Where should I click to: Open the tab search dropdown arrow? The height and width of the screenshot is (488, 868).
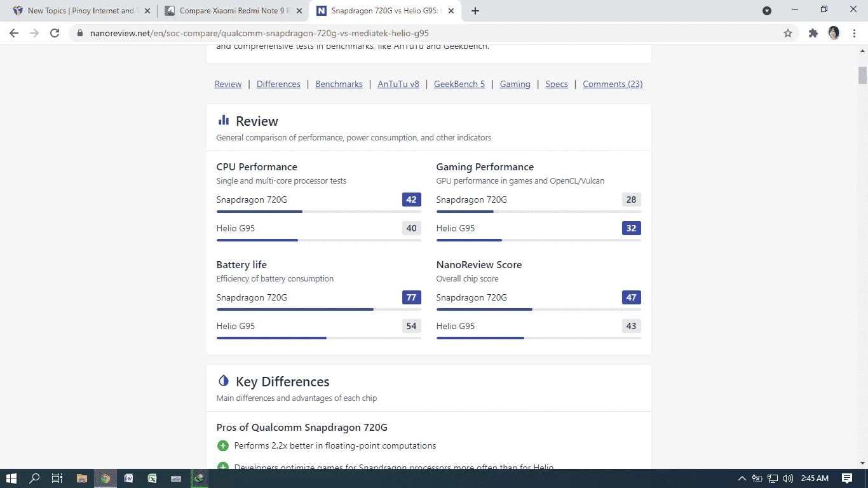(767, 11)
